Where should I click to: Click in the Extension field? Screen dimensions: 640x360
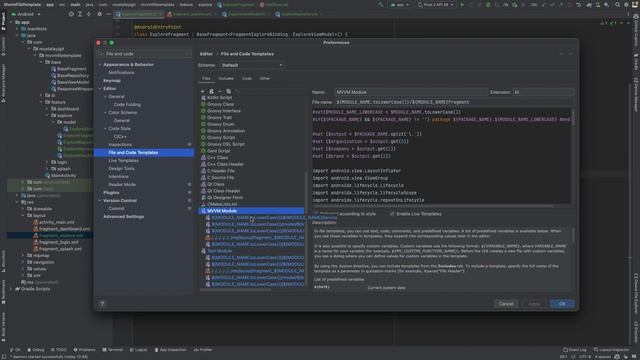[543, 92]
